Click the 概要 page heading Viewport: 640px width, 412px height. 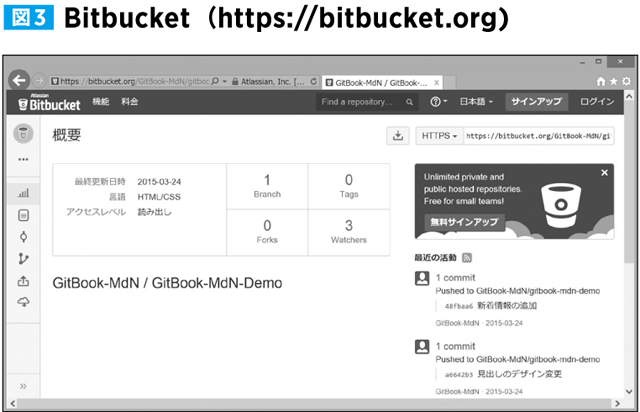(x=67, y=135)
